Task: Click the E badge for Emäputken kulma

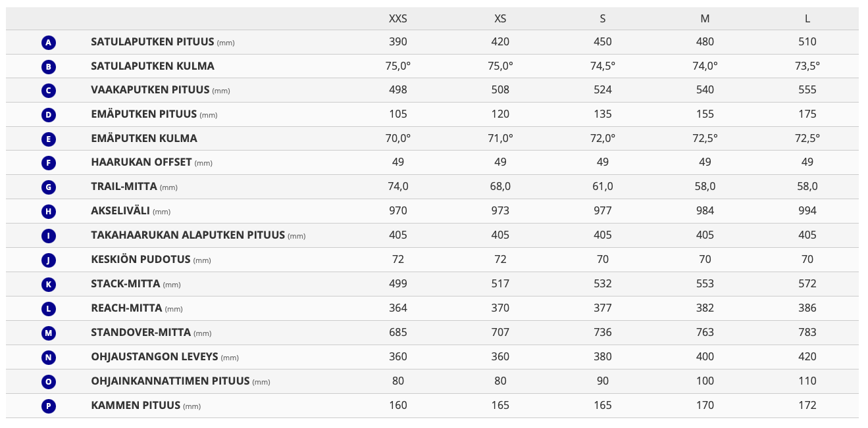Action: (48, 139)
